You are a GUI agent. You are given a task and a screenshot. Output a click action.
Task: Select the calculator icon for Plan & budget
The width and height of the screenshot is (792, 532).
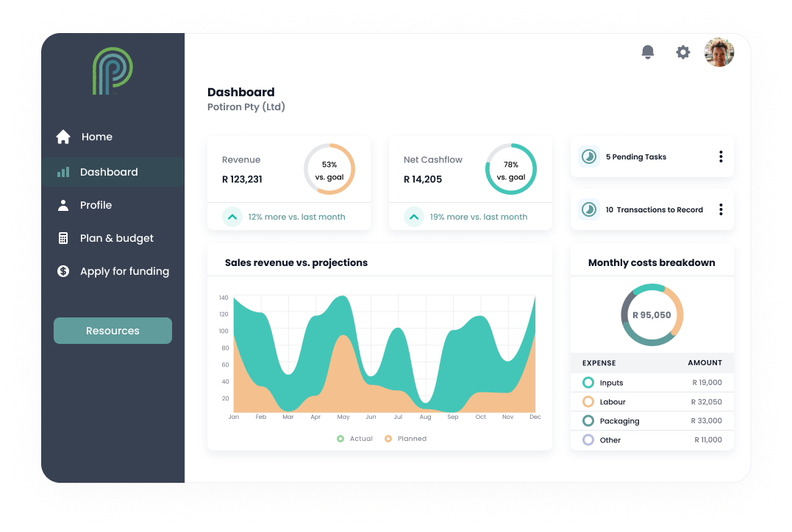pyautogui.click(x=63, y=238)
